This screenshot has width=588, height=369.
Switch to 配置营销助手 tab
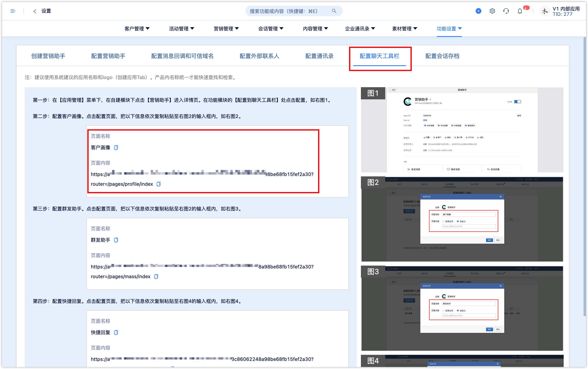108,56
